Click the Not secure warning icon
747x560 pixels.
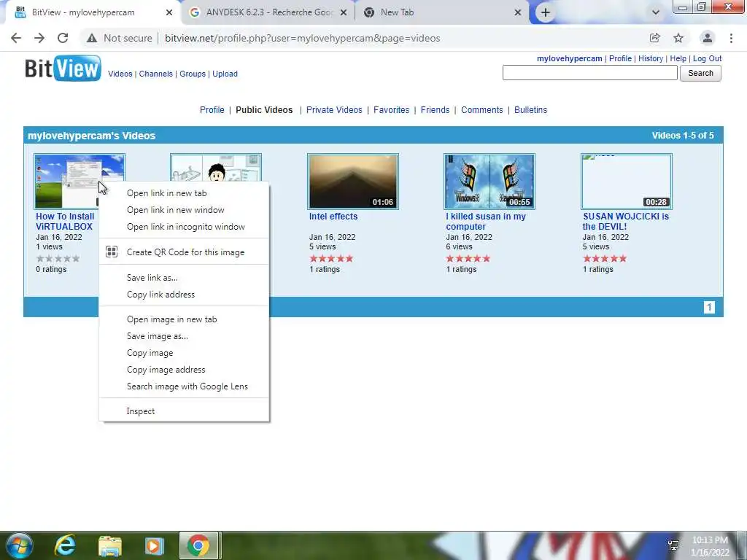tap(92, 38)
